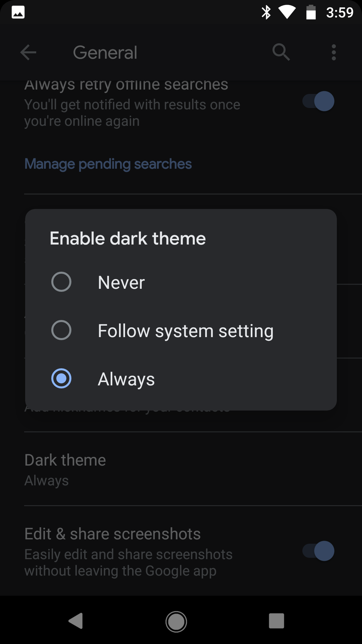The height and width of the screenshot is (644, 362).
Task: Open the three-dot overflow menu
Action: pos(334,52)
